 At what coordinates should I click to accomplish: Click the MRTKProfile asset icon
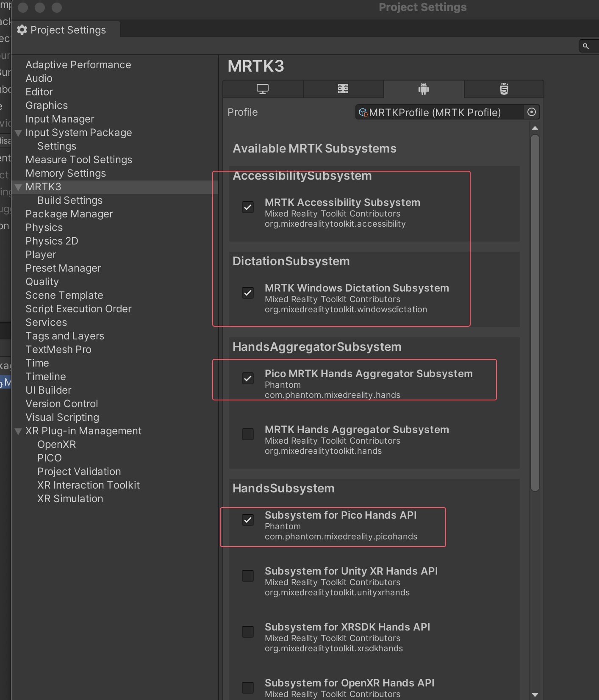(x=363, y=112)
